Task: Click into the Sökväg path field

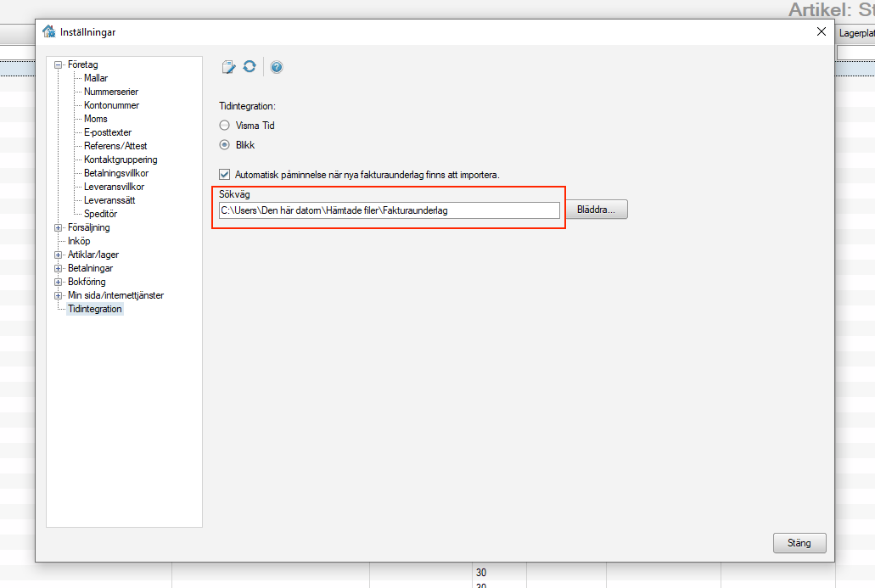Action: pos(389,210)
